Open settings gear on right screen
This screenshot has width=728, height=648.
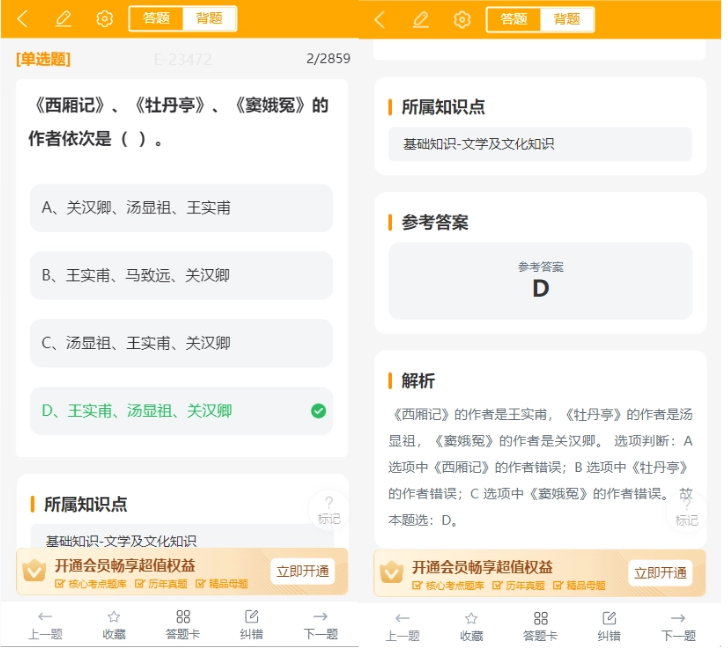(x=462, y=20)
